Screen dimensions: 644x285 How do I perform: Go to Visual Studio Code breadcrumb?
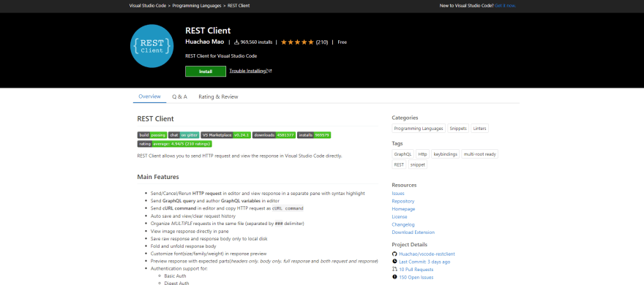[x=147, y=6]
